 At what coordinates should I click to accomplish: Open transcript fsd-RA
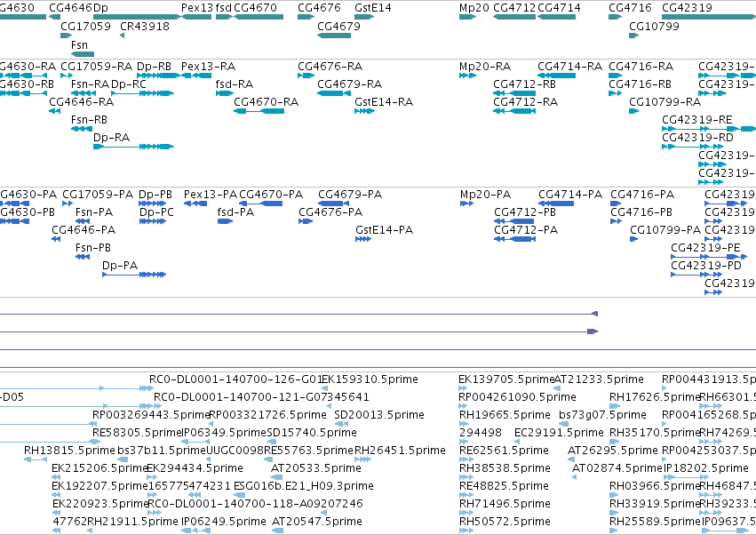235,84
